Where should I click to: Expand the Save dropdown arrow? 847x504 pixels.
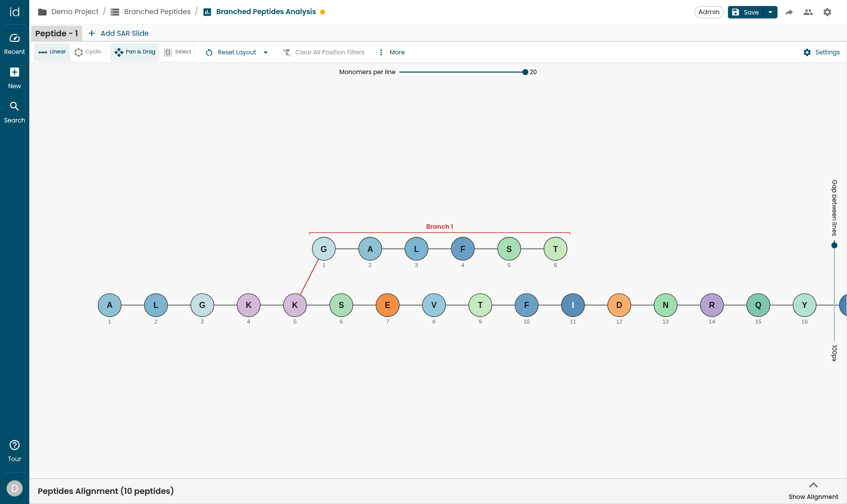coord(770,12)
